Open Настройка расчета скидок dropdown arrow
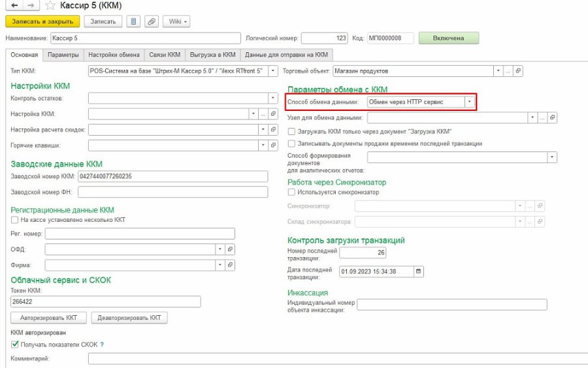This screenshot has width=588, height=368. point(263,130)
